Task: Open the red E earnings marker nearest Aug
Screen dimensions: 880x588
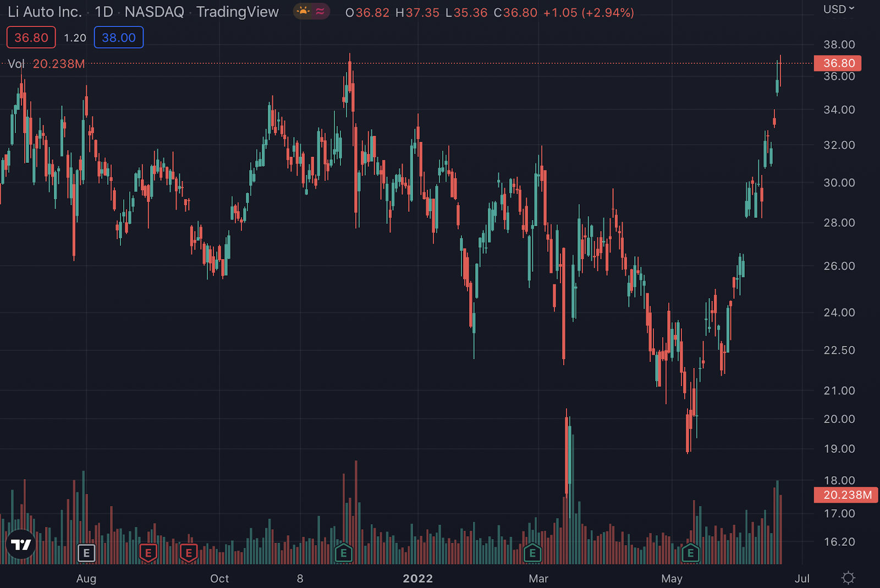Action: (x=148, y=553)
